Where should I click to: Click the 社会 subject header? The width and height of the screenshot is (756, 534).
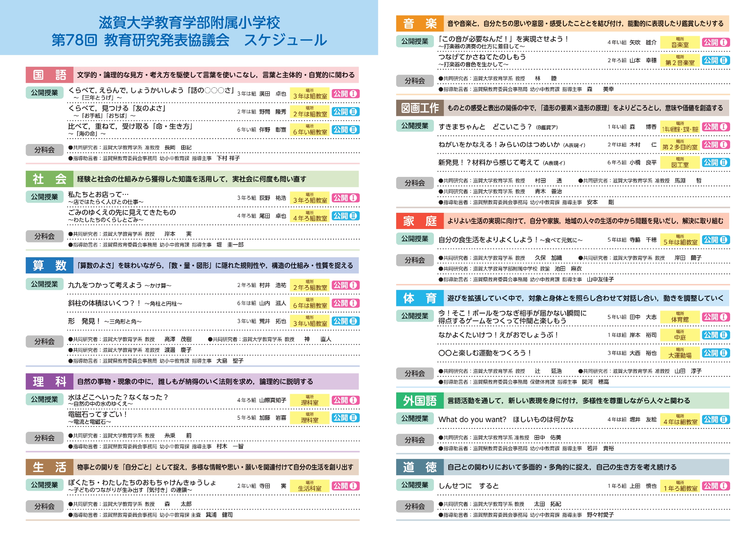pyautogui.click(x=49, y=179)
